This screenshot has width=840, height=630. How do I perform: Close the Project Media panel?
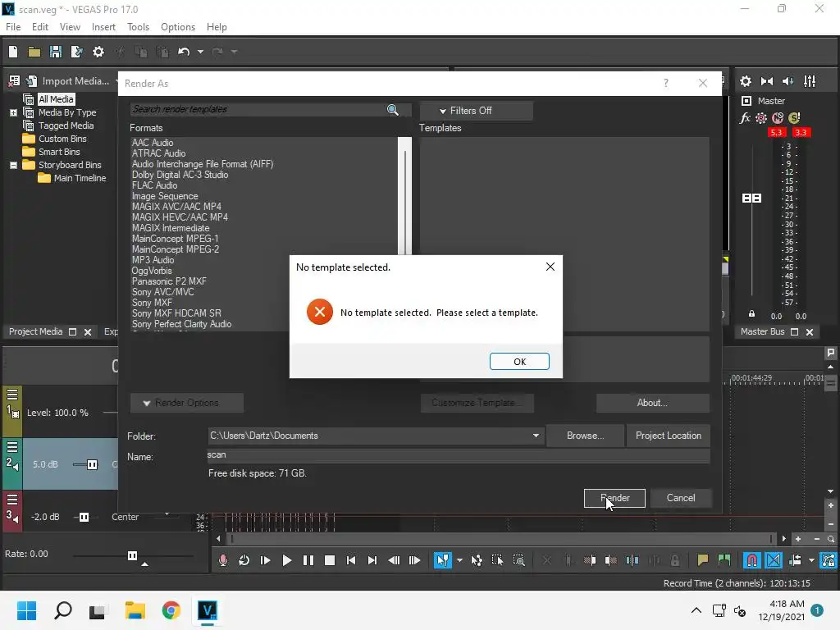coord(88,332)
